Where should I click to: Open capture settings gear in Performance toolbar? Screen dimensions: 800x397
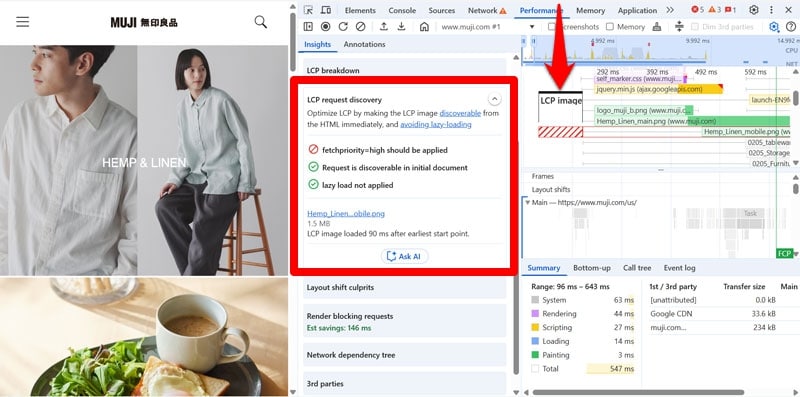[x=774, y=27]
